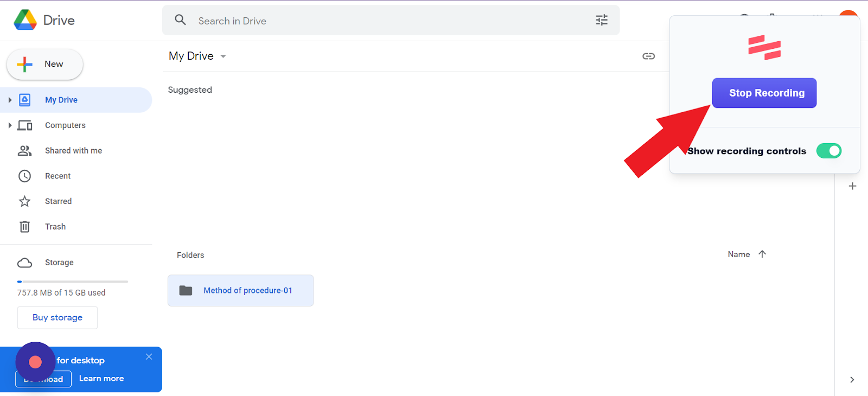Expand the side panel chevron
The height and width of the screenshot is (396, 868).
[852, 380]
